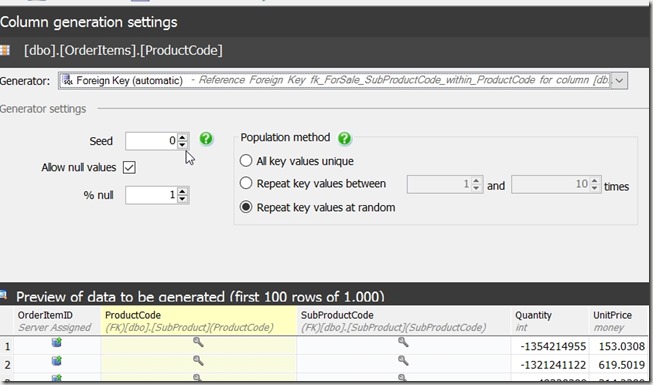Click the key icon in ProductCode row 2

(198, 360)
